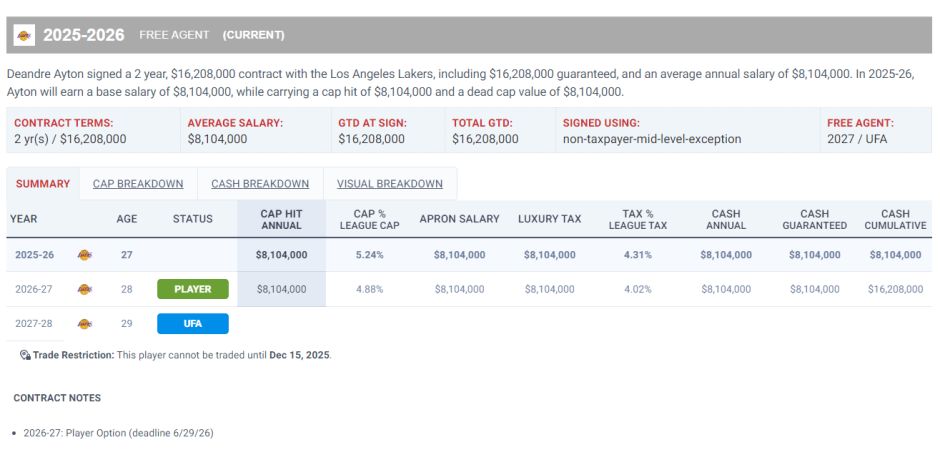
Task: Switch to the Summary tab
Action: click(43, 184)
